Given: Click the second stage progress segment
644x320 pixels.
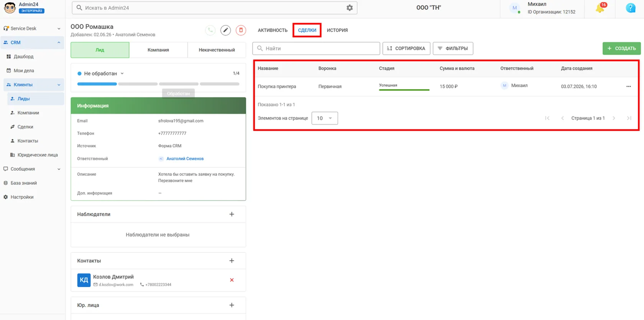Looking at the screenshot, I should coord(138,84).
